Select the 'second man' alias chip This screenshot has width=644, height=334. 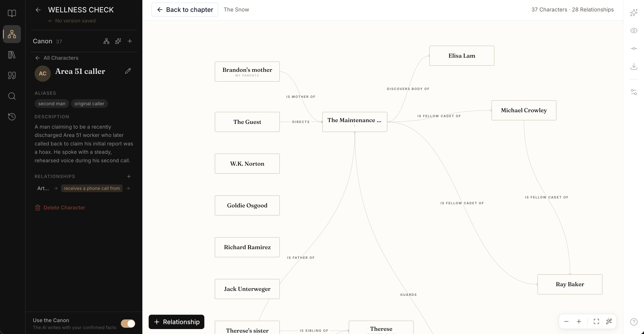click(x=52, y=104)
